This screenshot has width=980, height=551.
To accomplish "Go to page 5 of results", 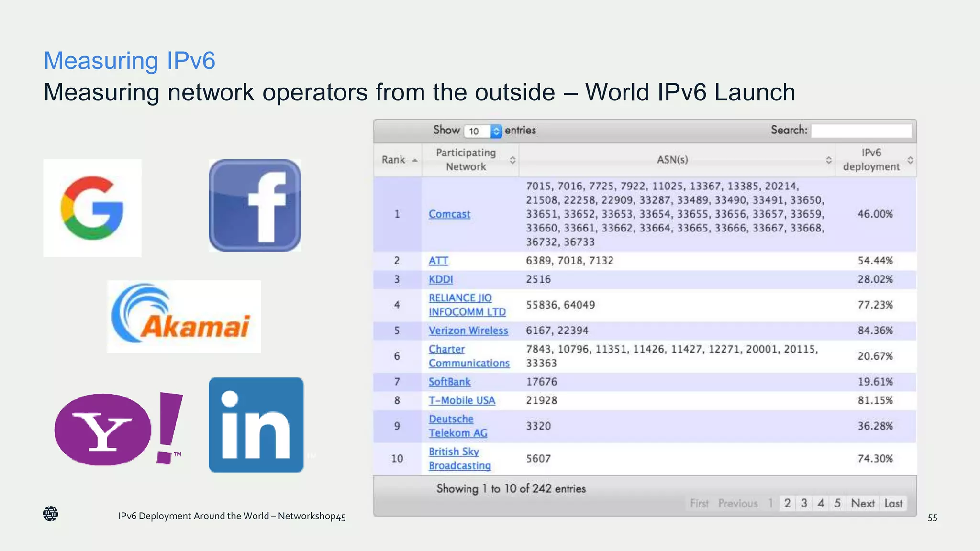I will pos(837,503).
